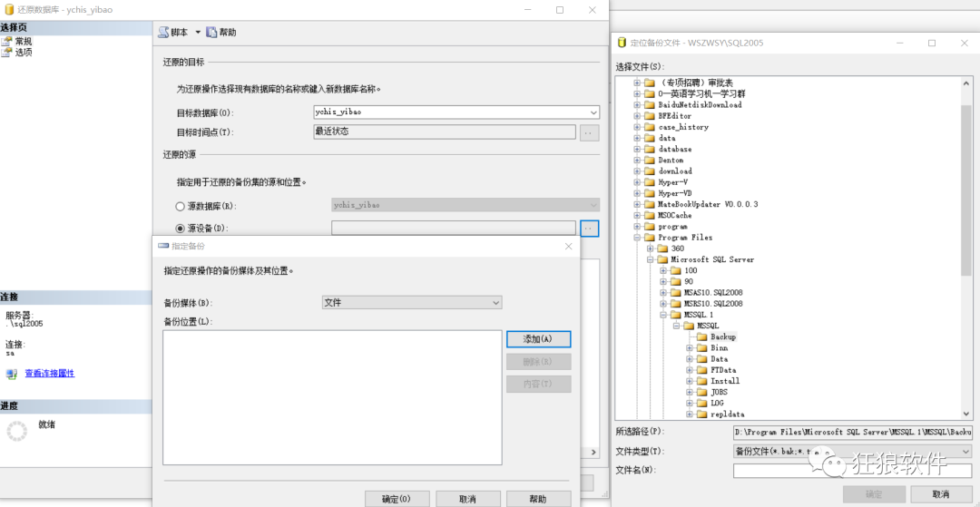Click the 脚本 toolbar button
This screenshot has width=980, height=507.
[173, 33]
